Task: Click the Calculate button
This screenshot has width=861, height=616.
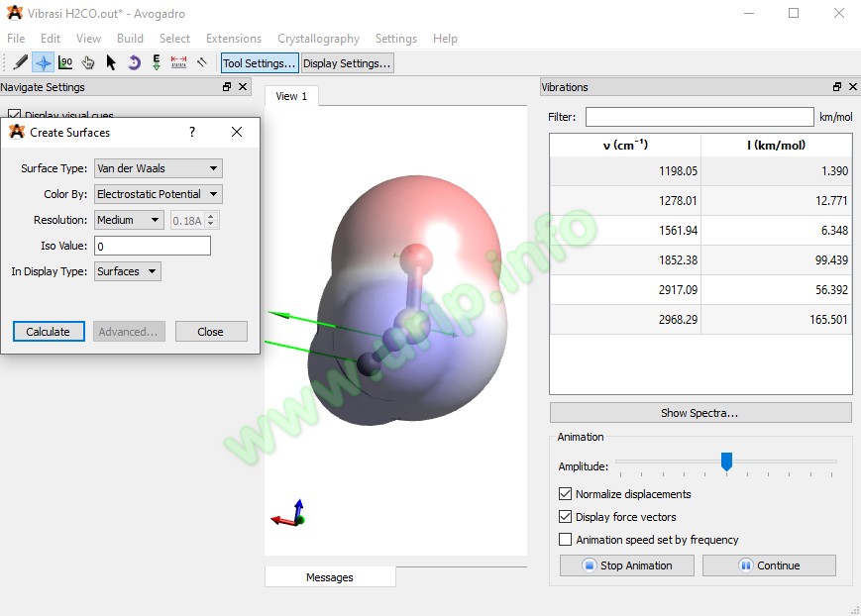Action: 49,332
